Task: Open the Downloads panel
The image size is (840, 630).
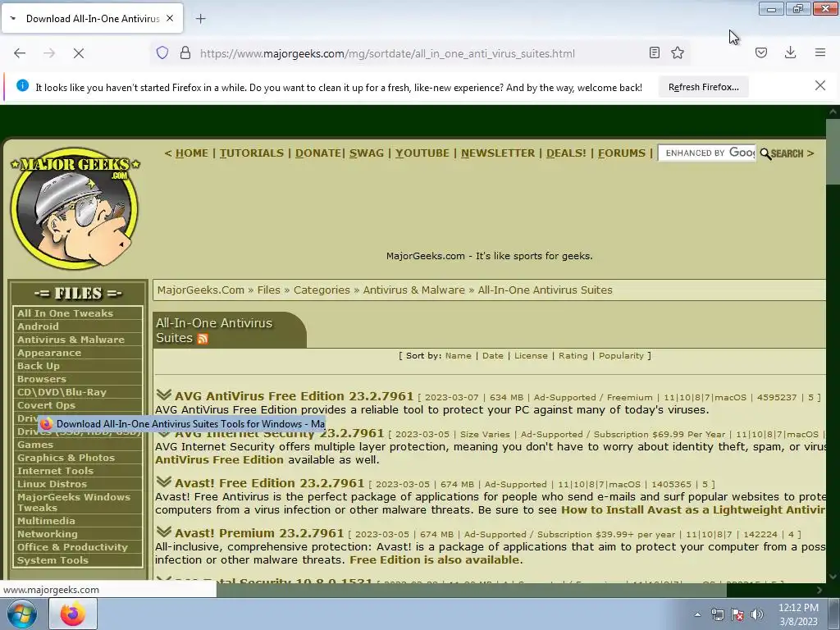Action: (790, 52)
